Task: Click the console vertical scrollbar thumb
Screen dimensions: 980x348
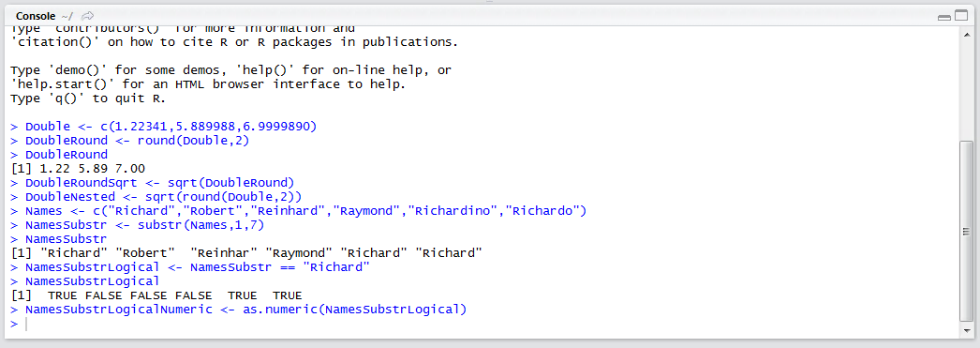Action: pos(966,231)
